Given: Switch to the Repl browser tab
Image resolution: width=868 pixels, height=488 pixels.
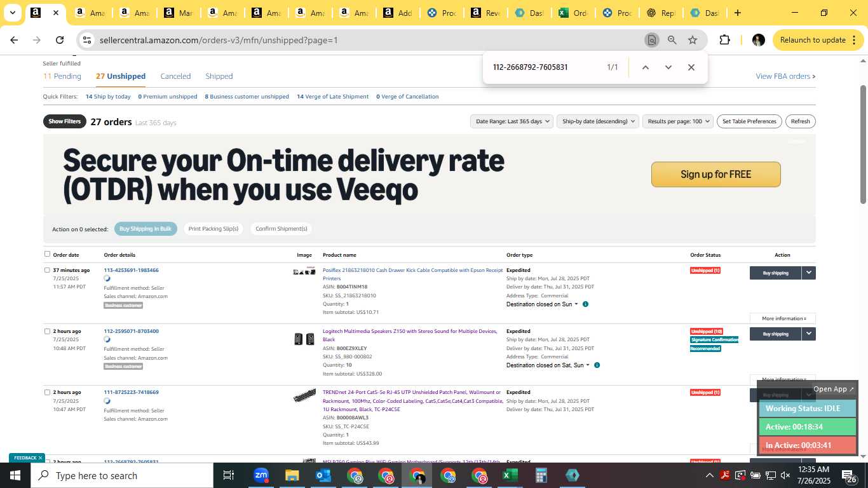Looking at the screenshot, I should tap(660, 13).
